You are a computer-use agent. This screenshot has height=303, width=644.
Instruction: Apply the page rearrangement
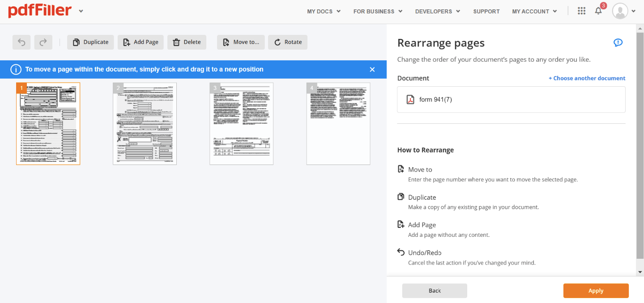tap(596, 290)
